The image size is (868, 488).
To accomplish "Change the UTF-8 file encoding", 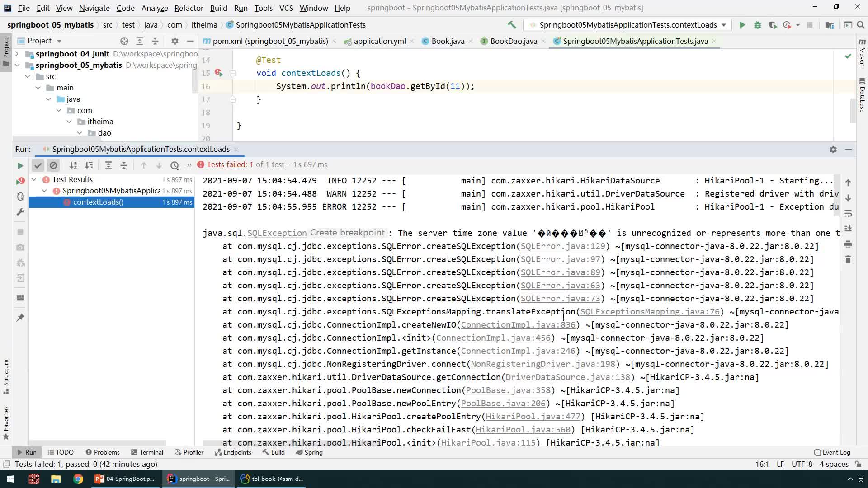I will click(x=802, y=464).
